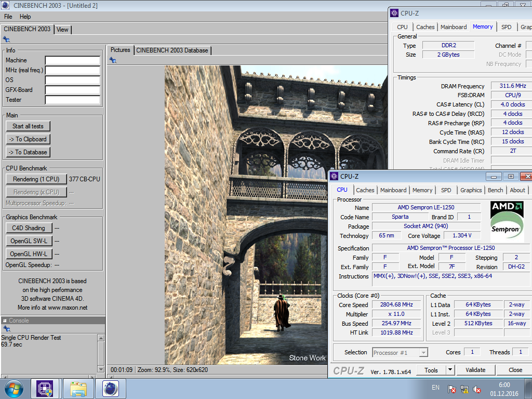Open the Help menu
This screenshot has height=399, width=532.
(x=25, y=16)
